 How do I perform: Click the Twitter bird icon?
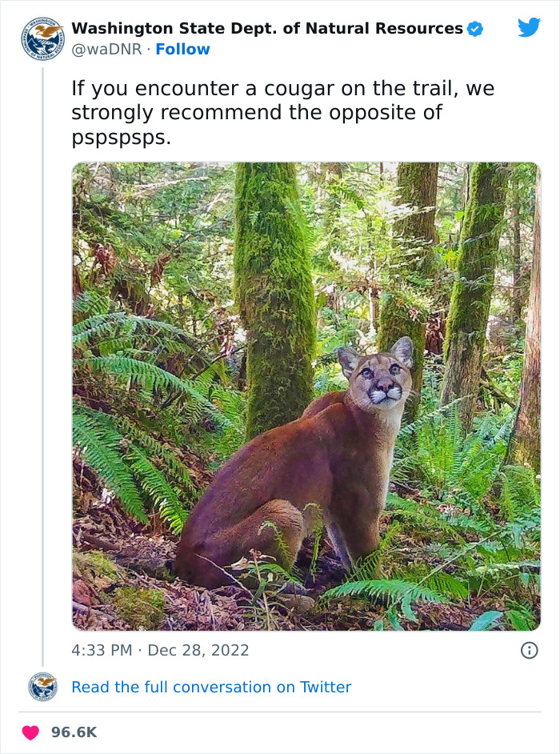530,29
